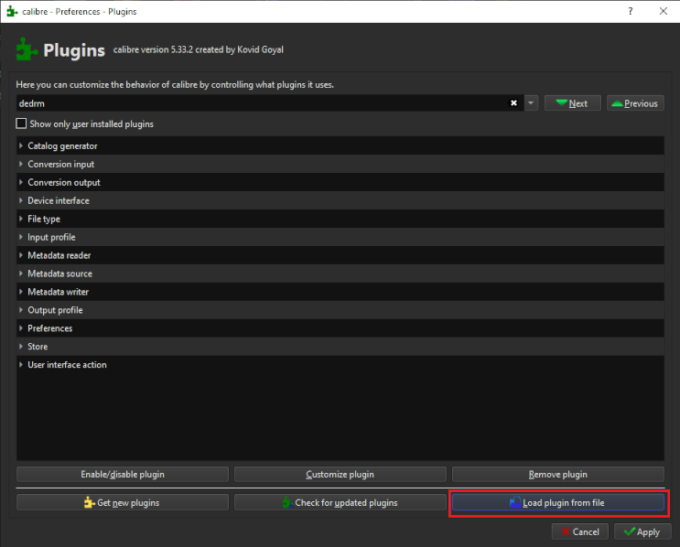Select the Store category row
The image size is (680, 547).
(38, 347)
